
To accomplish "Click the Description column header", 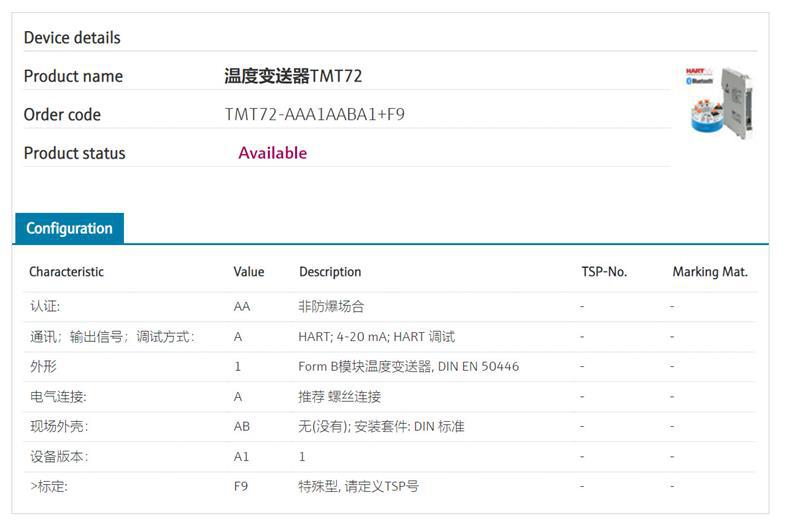I will [x=330, y=272].
